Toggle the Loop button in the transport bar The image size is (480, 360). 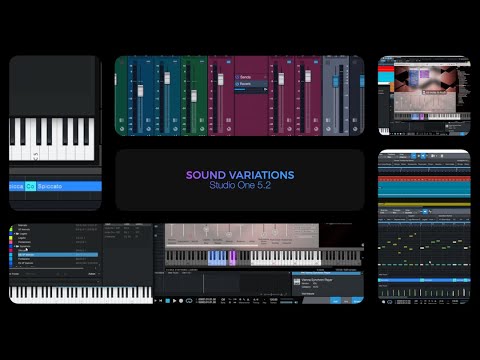189,301
